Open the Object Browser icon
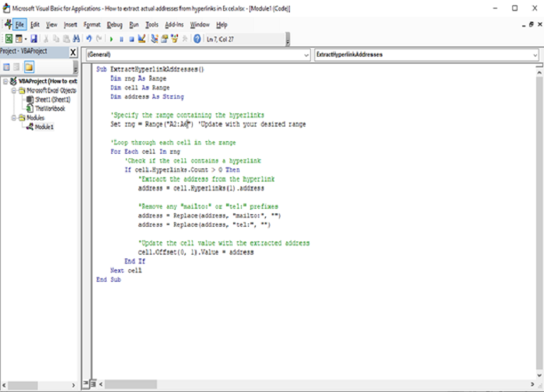544x392 pixels. [175, 39]
